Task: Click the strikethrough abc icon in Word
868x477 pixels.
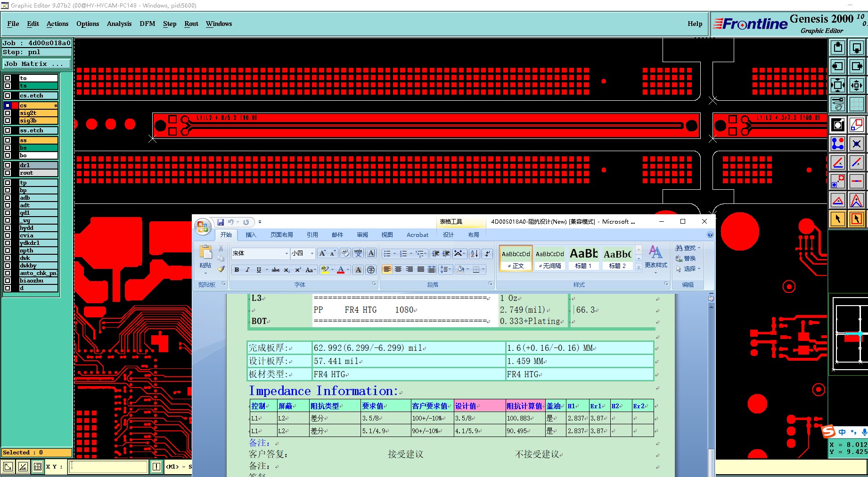Action: coord(276,270)
